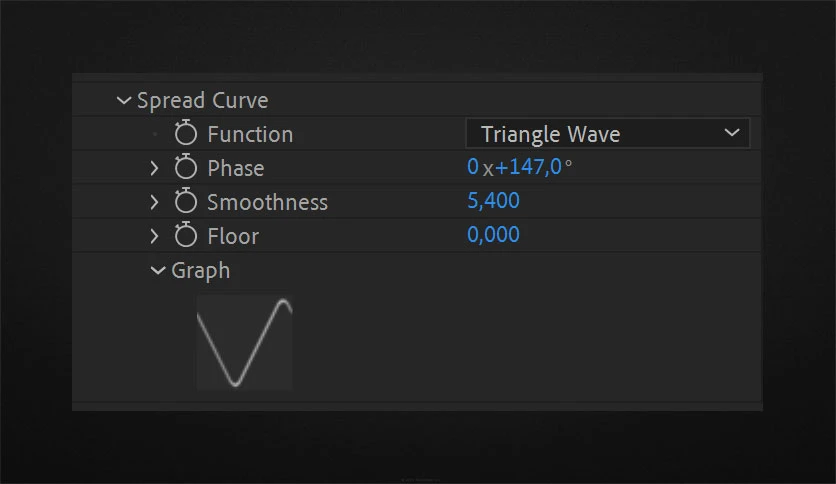Select the Function property label

[x=250, y=134]
